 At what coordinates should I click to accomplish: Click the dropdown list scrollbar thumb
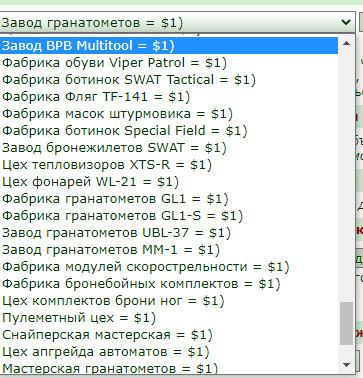[346, 324]
